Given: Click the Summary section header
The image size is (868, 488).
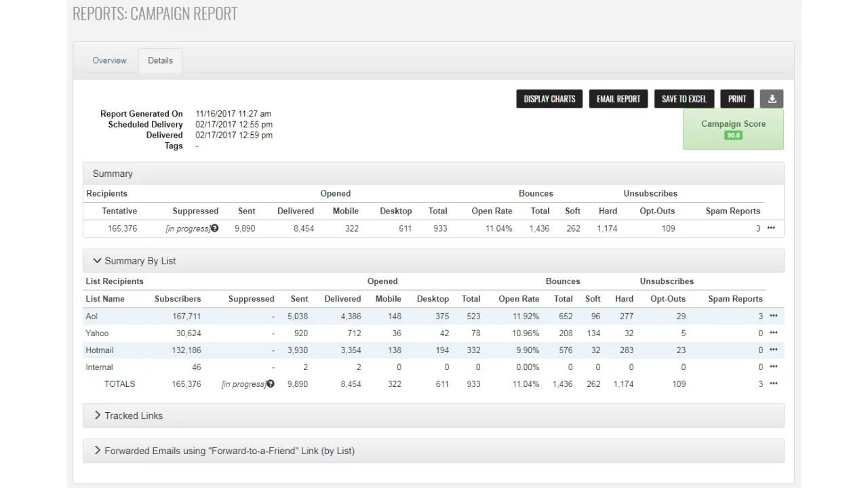Looking at the screenshot, I should coord(113,174).
